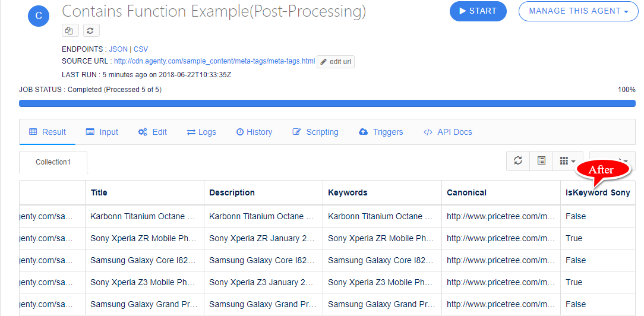The width and height of the screenshot is (644, 316).
Task: Switch to the Result tab
Action: point(48,132)
